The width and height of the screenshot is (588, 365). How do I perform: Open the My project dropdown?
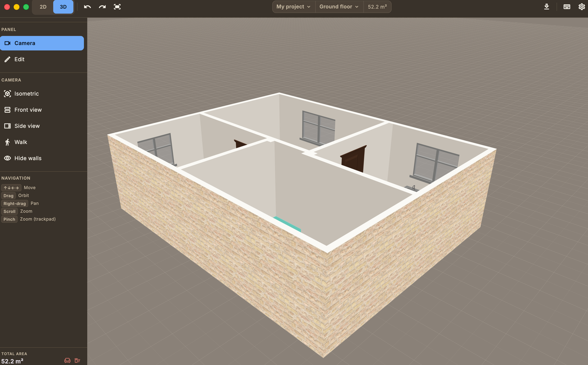point(294,7)
